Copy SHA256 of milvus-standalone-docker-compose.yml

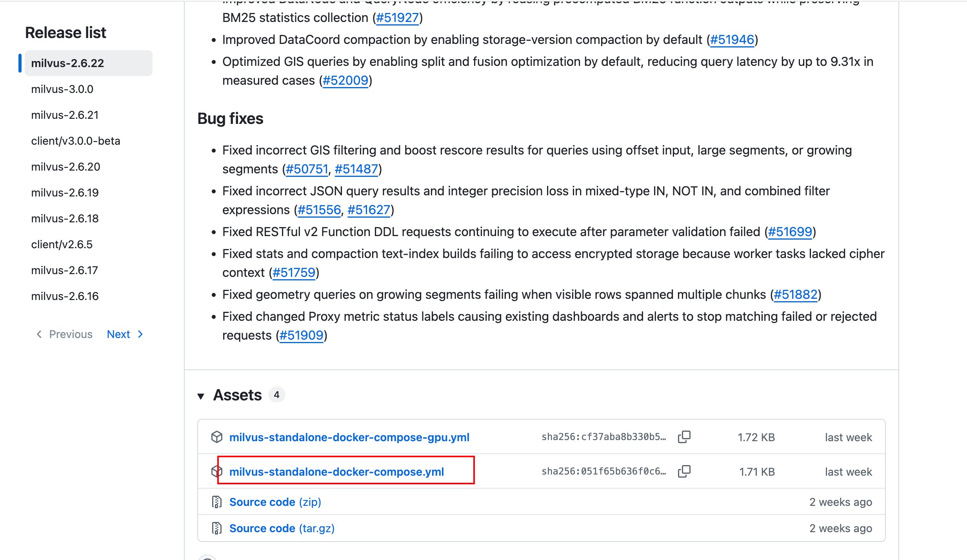[x=684, y=471]
